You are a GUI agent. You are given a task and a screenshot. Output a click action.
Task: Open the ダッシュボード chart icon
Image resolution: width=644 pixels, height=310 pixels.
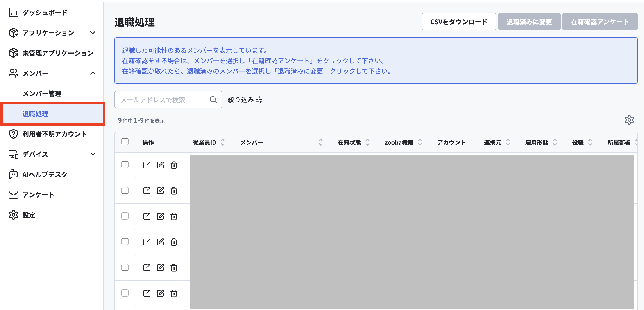[x=13, y=12]
